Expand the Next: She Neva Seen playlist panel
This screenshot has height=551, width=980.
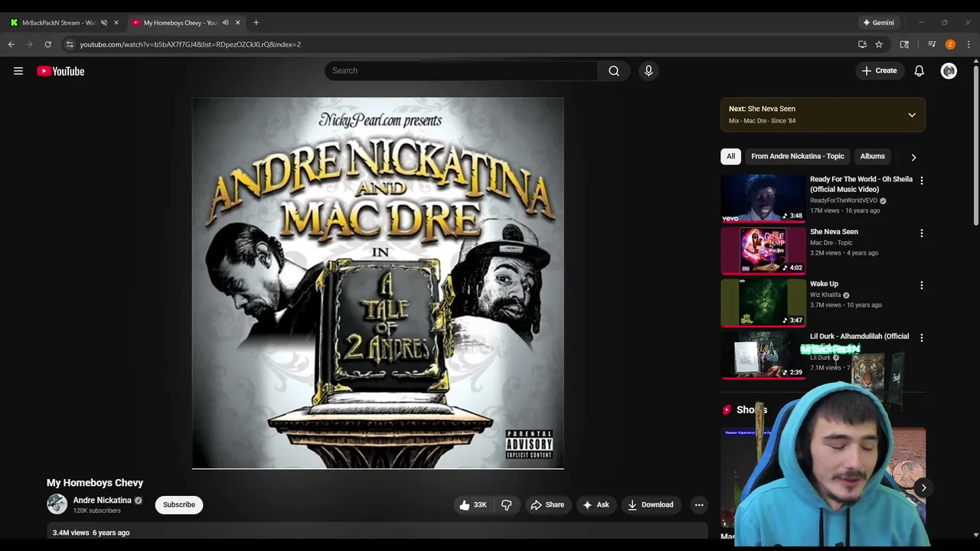click(912, 115)
